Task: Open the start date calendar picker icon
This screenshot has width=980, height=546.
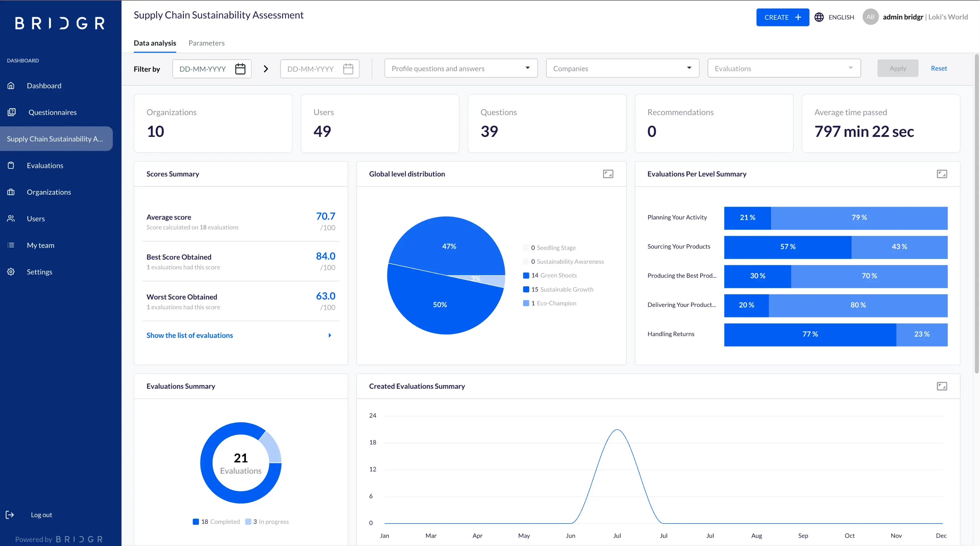Action: (x=240, y=69)
